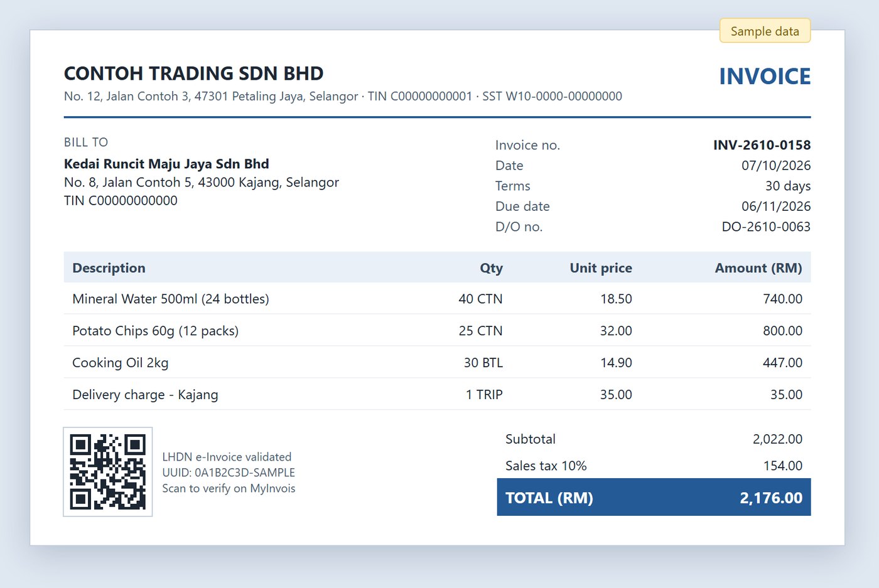Select customer TIN C00000000000
This screenshot has width=879, height=588.
(121, 201)
